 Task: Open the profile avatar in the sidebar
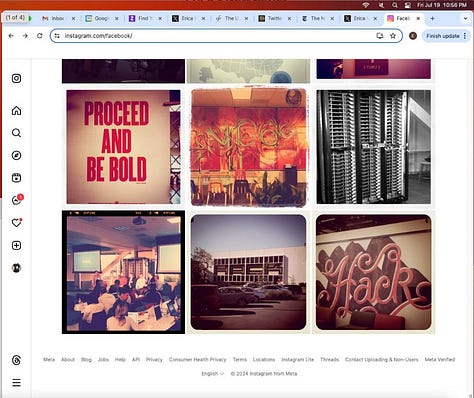coord(16,268)
